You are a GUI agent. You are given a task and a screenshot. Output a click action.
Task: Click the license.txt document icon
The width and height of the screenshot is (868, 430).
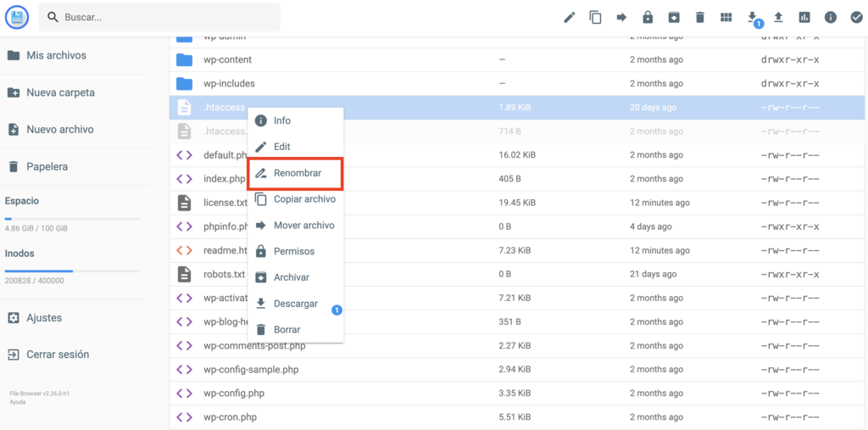(184, 203)
